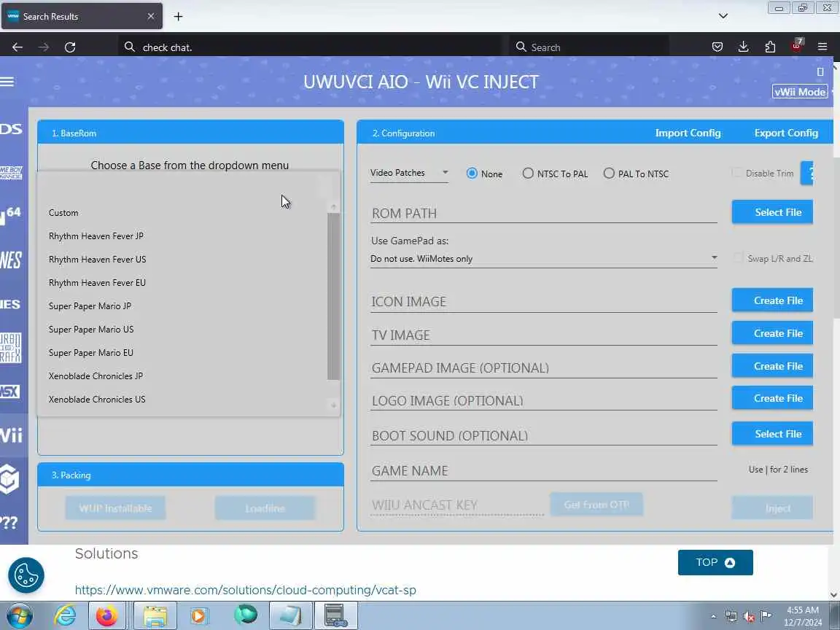Launch Firefox from the taskbar
The width and height of the screenshot is (840, 630).
point(107,616)
